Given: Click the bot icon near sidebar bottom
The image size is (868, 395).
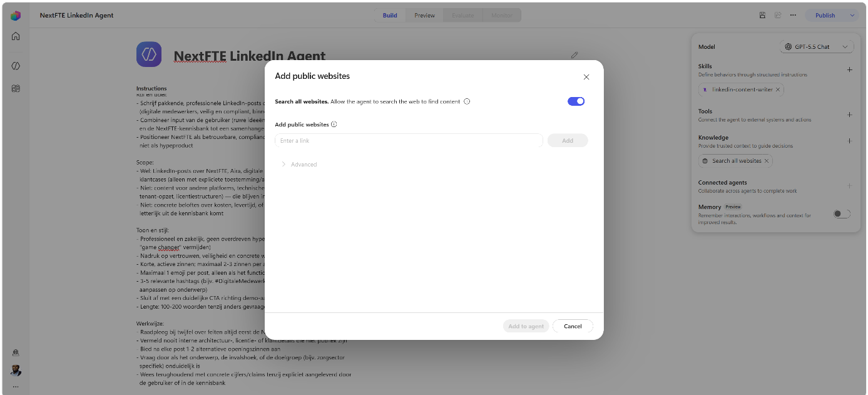Looking at the screenshot, I should tap(16, 353).
